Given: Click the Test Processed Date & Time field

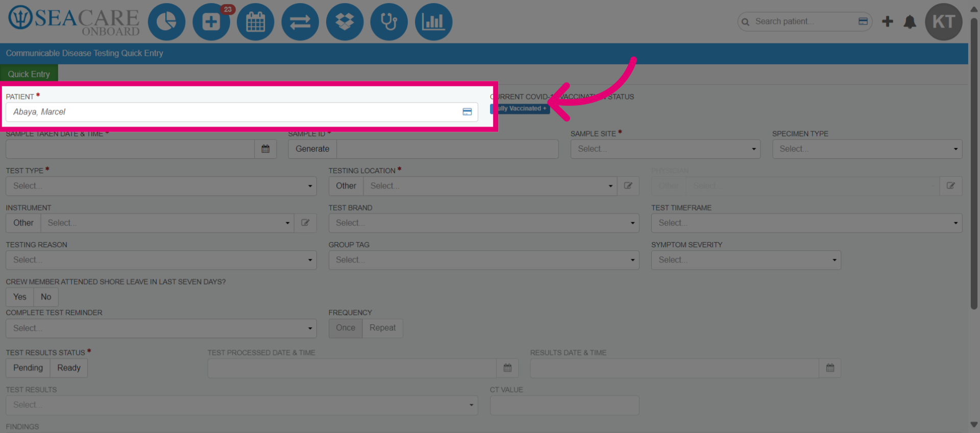Looking at the screenshot, I should click(x=352, y=368).
